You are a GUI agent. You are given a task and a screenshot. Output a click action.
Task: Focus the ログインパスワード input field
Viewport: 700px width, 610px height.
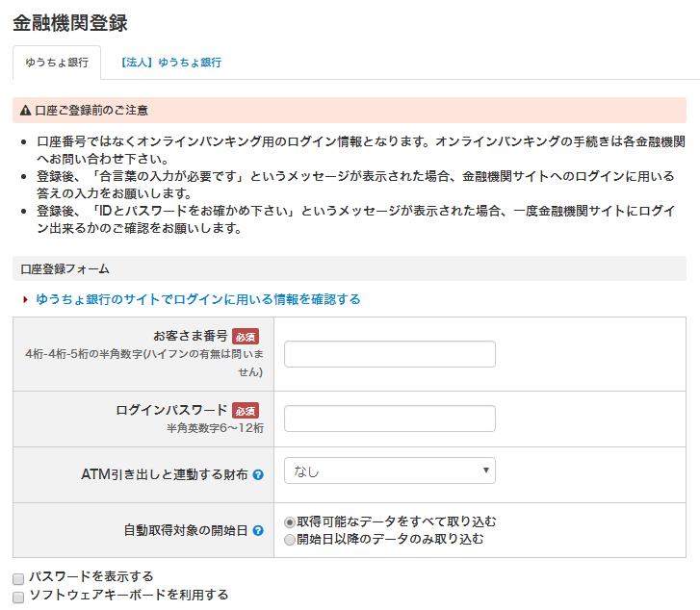[x=390, y=419]
